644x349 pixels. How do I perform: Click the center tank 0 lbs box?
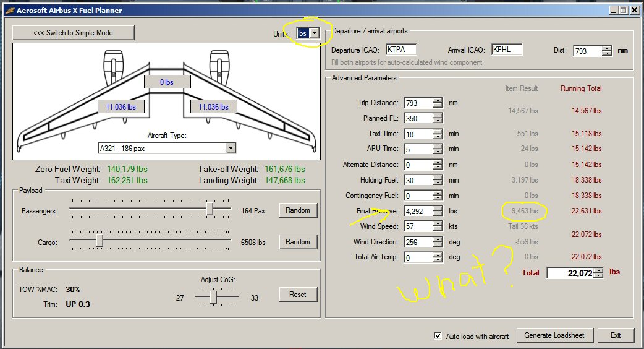[x=167, y=82]
